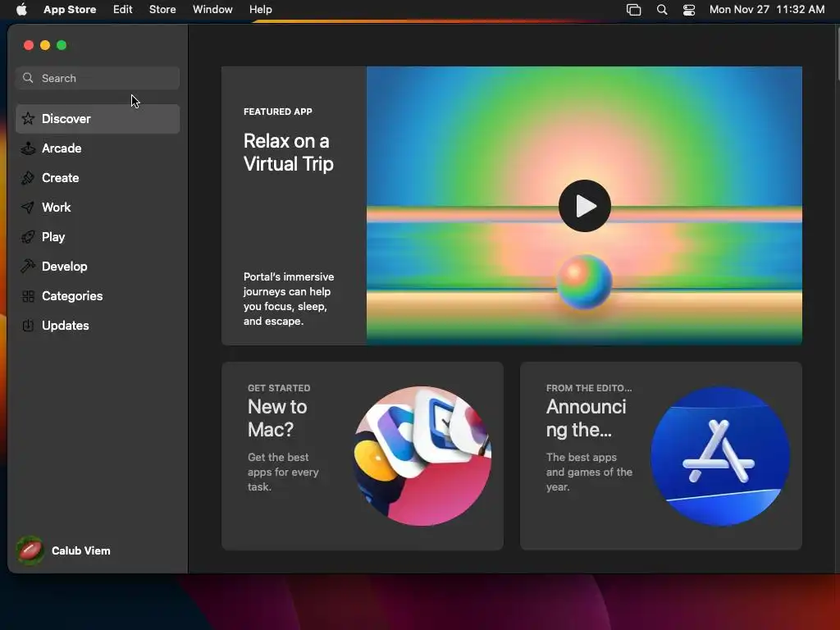This screenshot has height=630, width=840.
Task: Open the Updates download icon
Action: 28,325
